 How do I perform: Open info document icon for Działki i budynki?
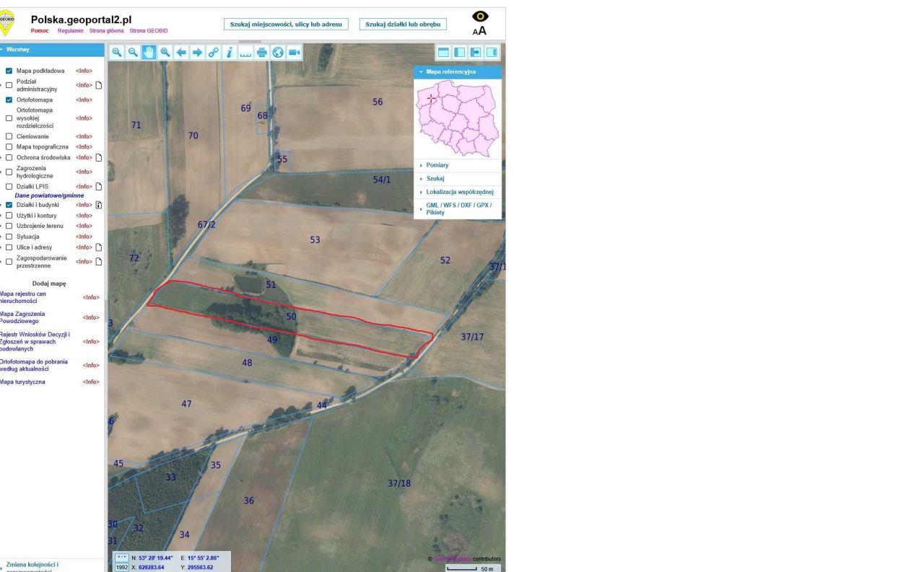click(x=99, y=205)
